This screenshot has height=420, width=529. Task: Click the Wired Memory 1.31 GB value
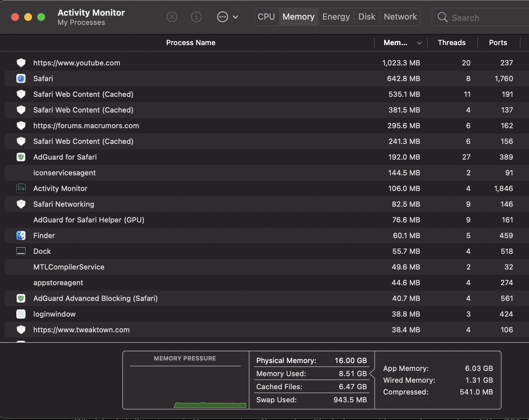479,380
